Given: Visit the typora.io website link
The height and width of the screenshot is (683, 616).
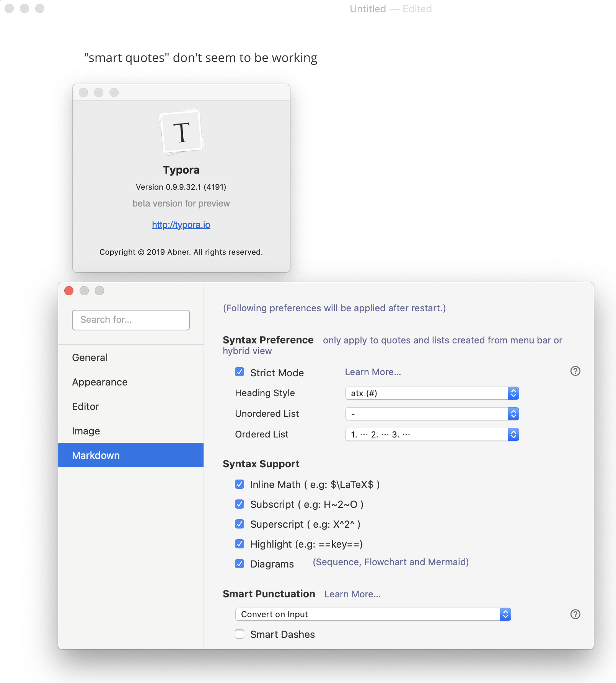Looking at the screenshot, I should [x=181, y=225].
